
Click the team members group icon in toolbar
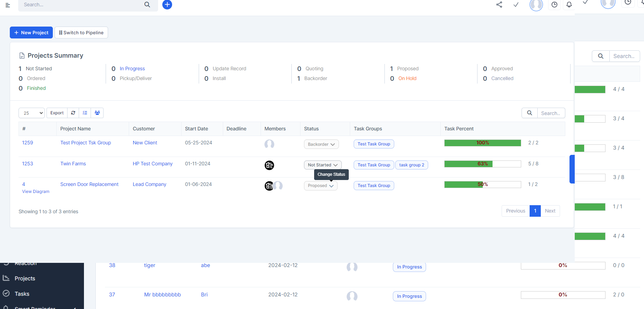97,113
